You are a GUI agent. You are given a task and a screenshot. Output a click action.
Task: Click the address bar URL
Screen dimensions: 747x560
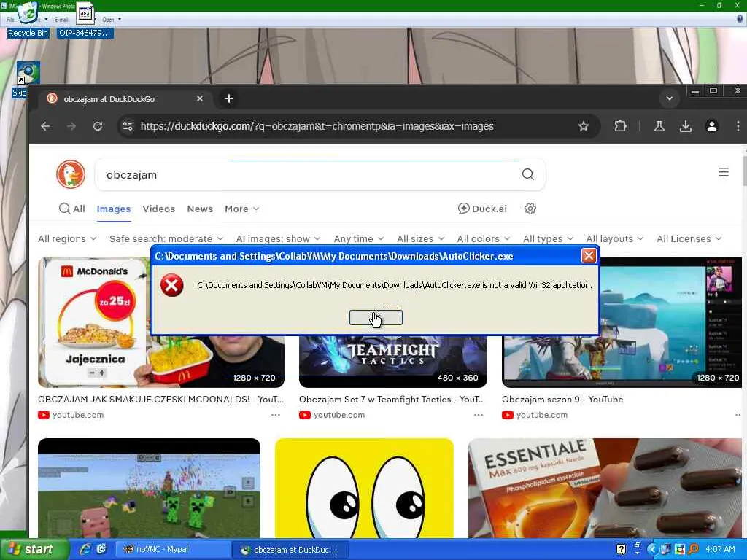pyautogui.click(x=317, y=126)
